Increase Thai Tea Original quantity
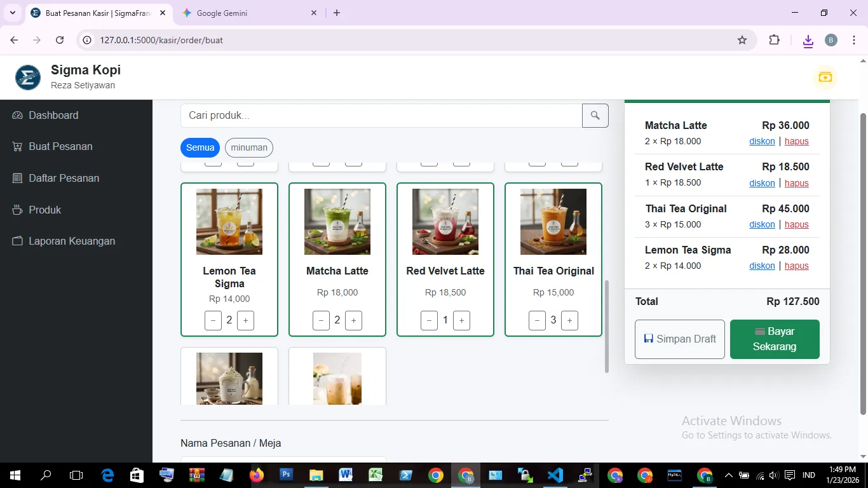 [569, 320]
